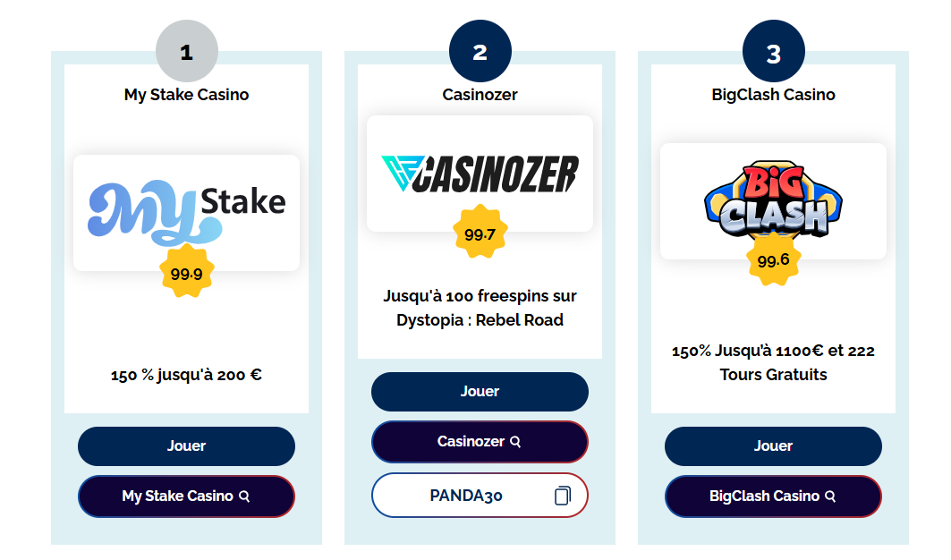Viewport: 951px width, 560px height.
Task: Open the BigClash logo image
Action: click(772, 199)
